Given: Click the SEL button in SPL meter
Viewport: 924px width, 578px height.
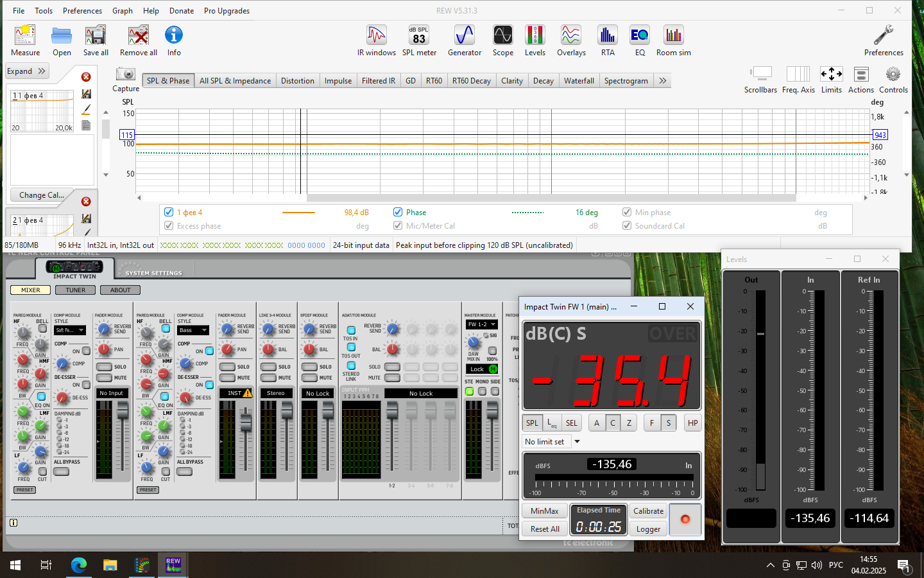Looking at the screenshot, I should point(571,423).
